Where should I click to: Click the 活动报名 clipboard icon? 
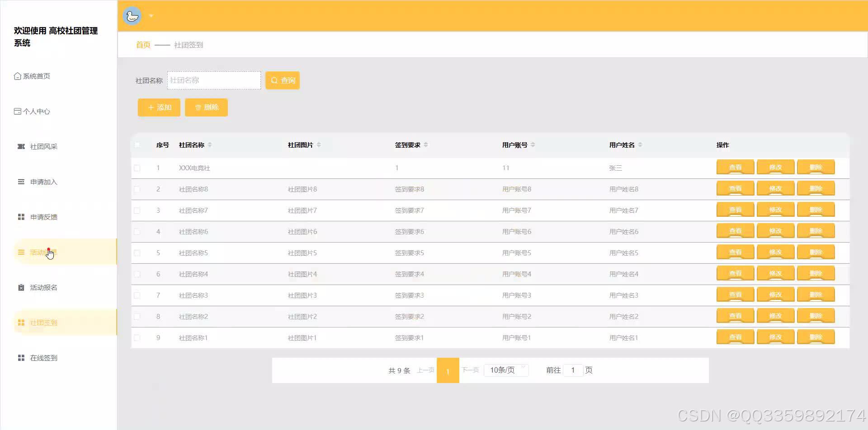21,287
